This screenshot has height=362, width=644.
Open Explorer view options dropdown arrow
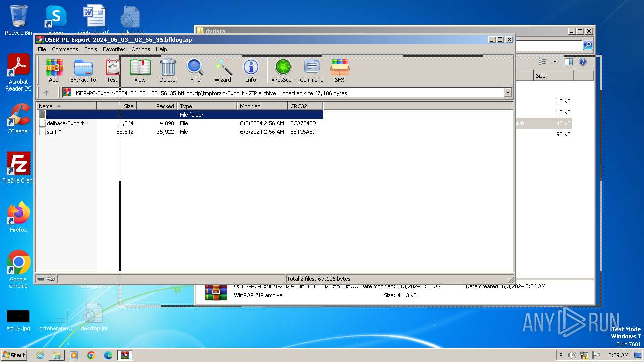(x=555, y=62)
